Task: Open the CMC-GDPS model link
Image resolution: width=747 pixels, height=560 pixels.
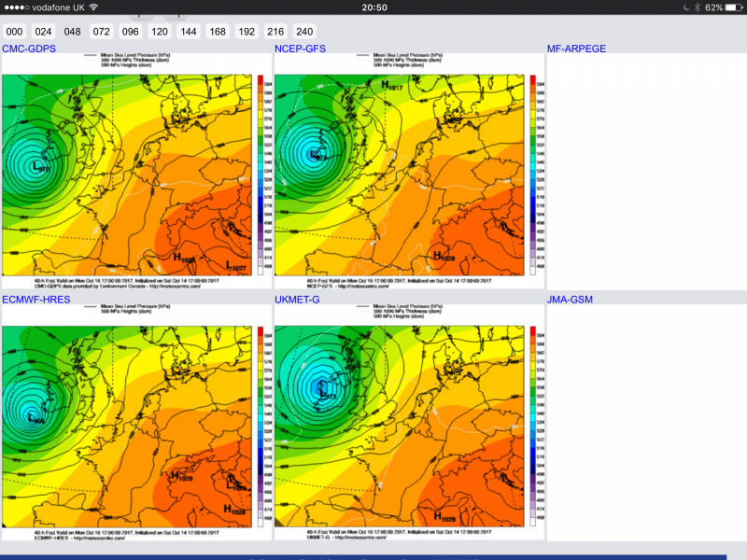Action: click(29, 49)
